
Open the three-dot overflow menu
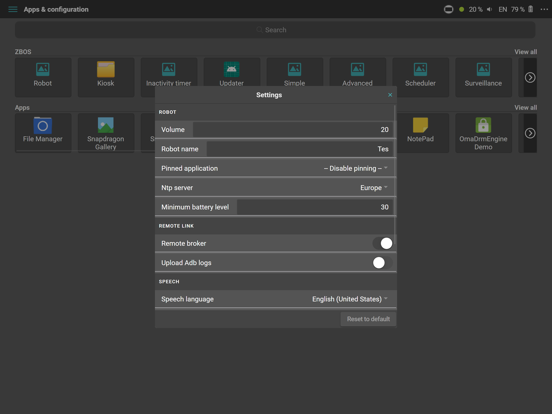pyautogui.click(x=544, y=9)
